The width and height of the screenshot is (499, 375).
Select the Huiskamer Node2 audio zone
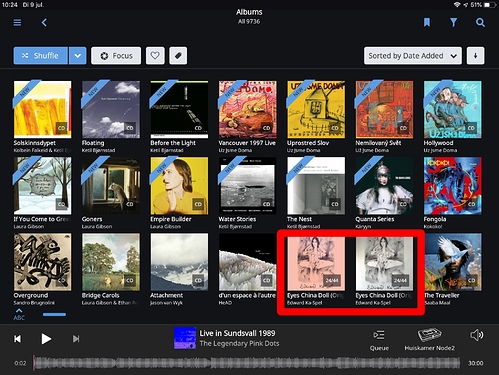(x=429, y=340)
